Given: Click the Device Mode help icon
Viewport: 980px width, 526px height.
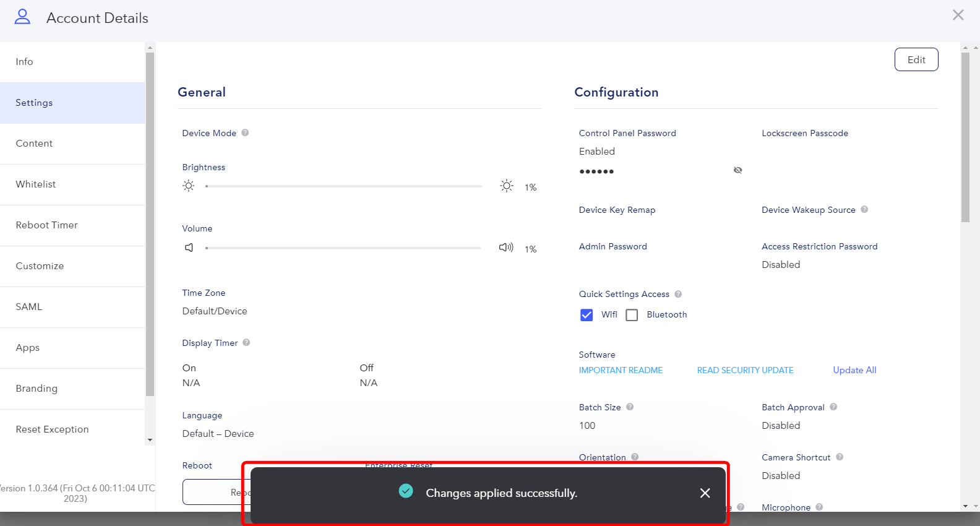Looking at the screenshot, I should pyautogui.click(x=245, y=132).
